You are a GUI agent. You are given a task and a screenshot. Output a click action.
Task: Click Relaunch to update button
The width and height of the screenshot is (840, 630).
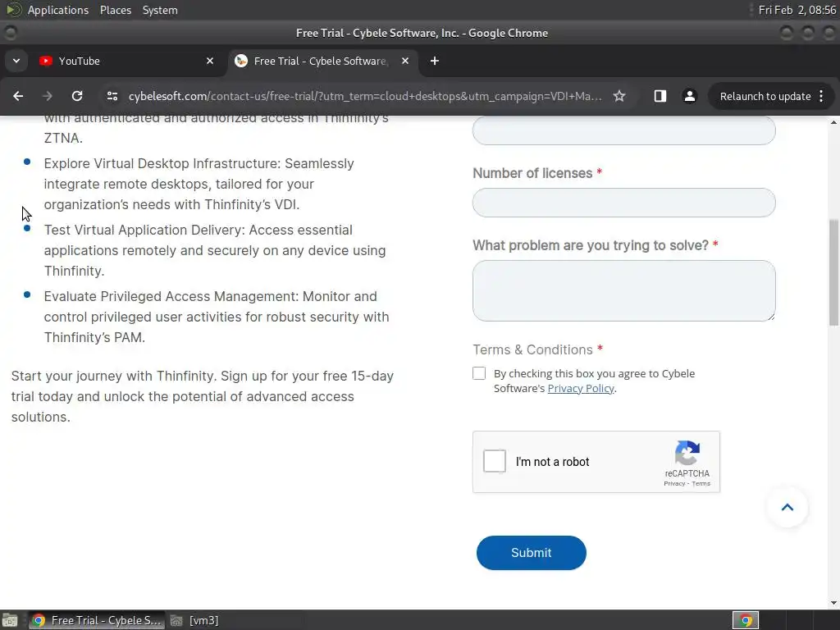tap(765, 97)
